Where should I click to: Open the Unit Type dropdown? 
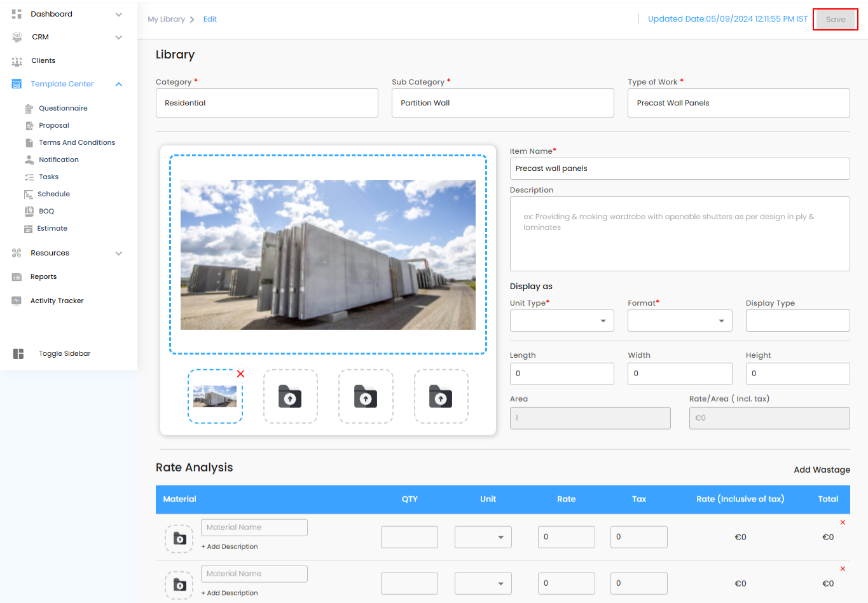point(561,321)
